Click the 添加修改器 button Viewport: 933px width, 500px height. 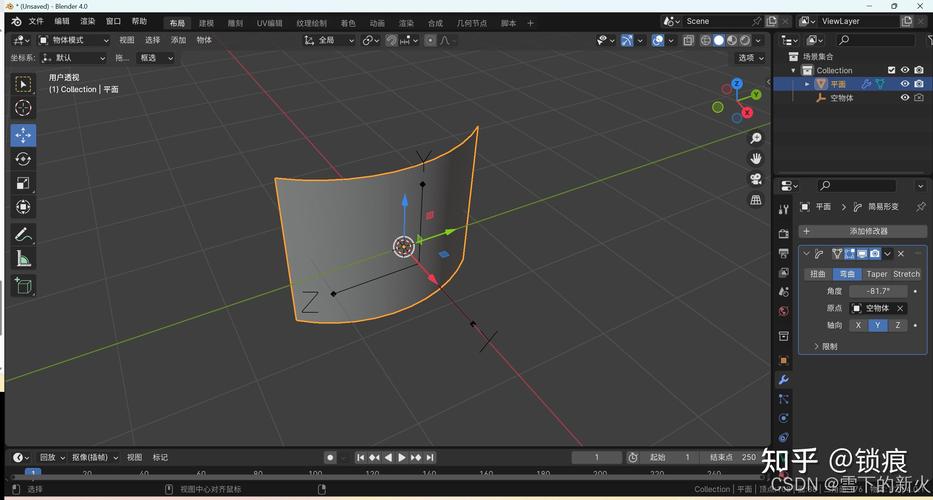[x=862, y=231]
